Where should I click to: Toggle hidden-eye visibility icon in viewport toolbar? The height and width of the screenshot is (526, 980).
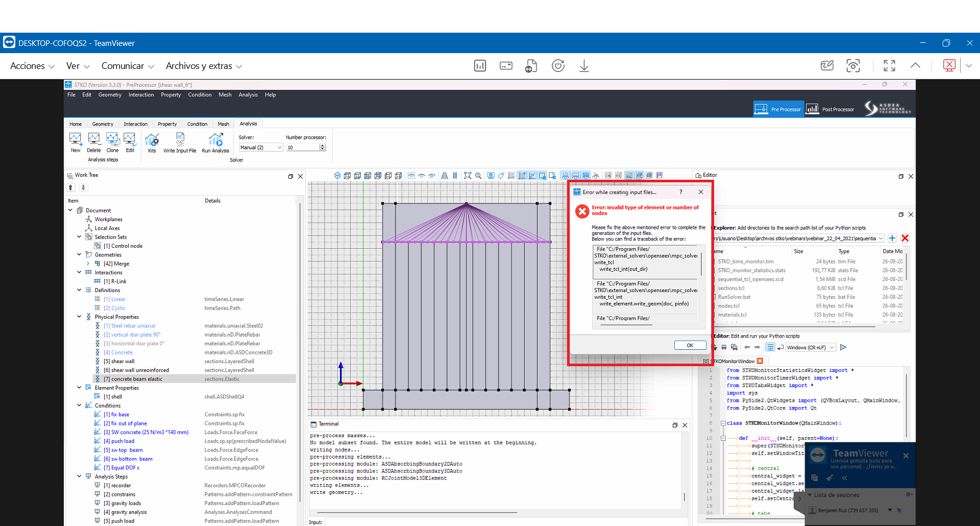(432, 176)
